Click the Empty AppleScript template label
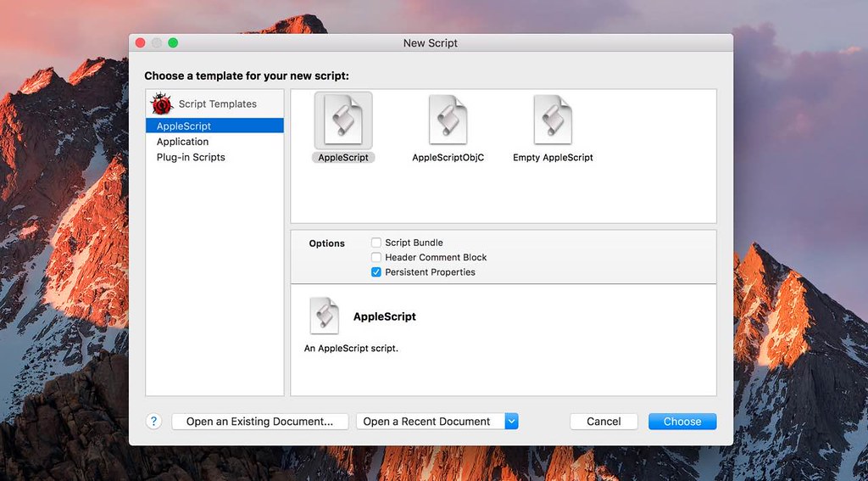Viewport: 868px width, 481px height. pos(553,158)
